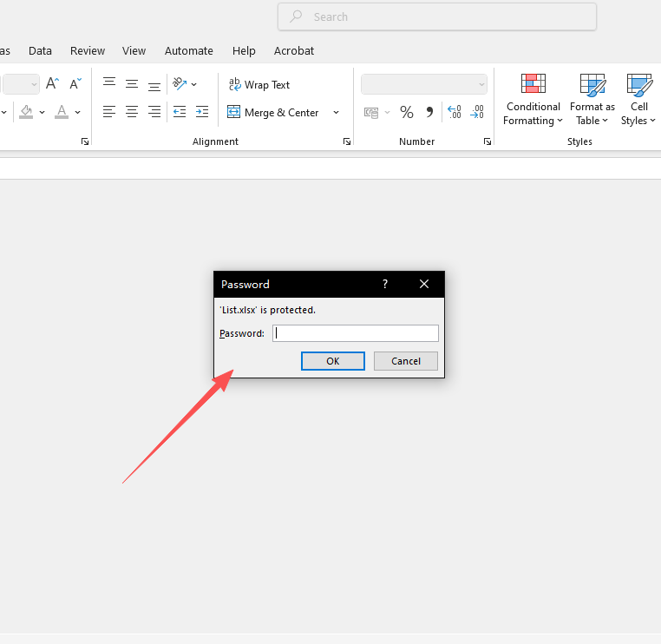Click the Increase Font Size icon

click(52, 84)
